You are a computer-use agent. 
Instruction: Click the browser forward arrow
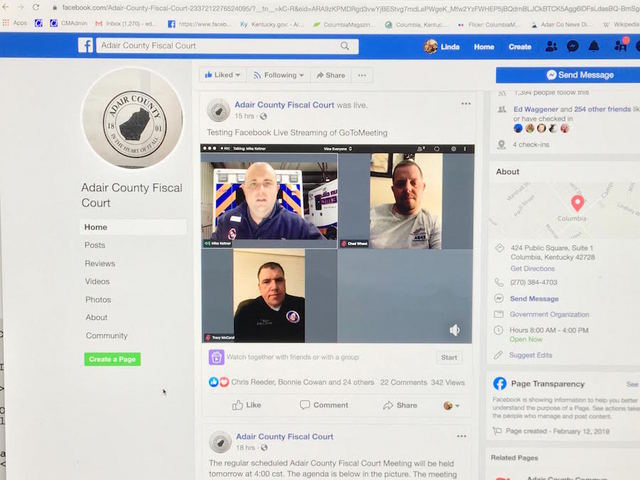coord(21,7)
